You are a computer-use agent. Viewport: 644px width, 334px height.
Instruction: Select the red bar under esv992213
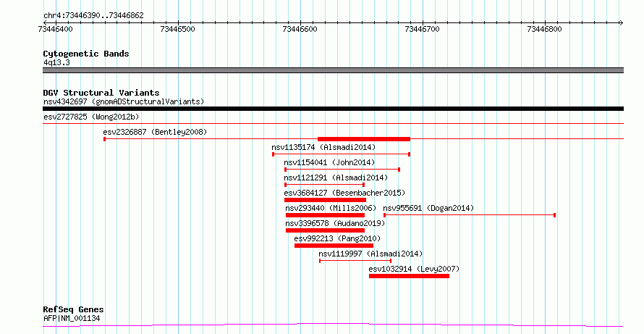334,246
